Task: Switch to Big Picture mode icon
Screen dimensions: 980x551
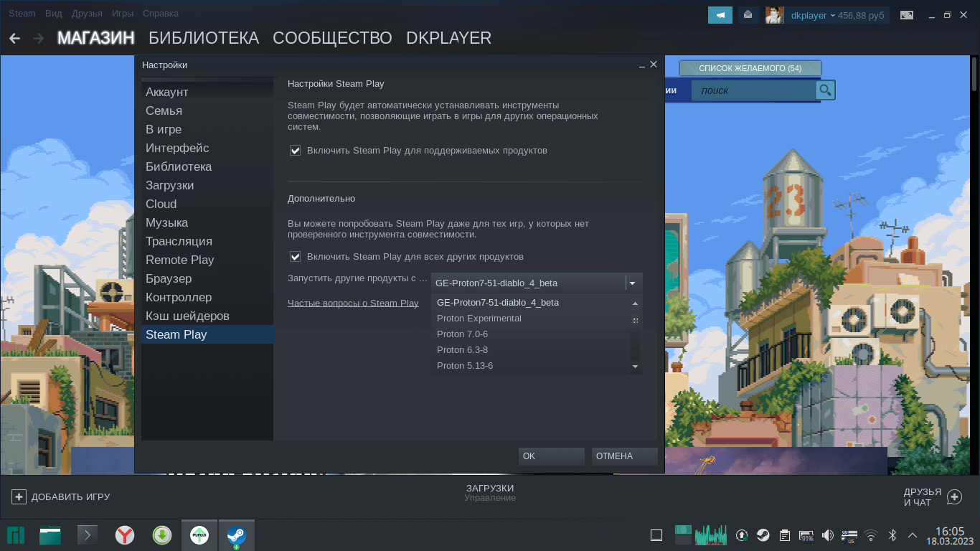Action: pos(907,15)
